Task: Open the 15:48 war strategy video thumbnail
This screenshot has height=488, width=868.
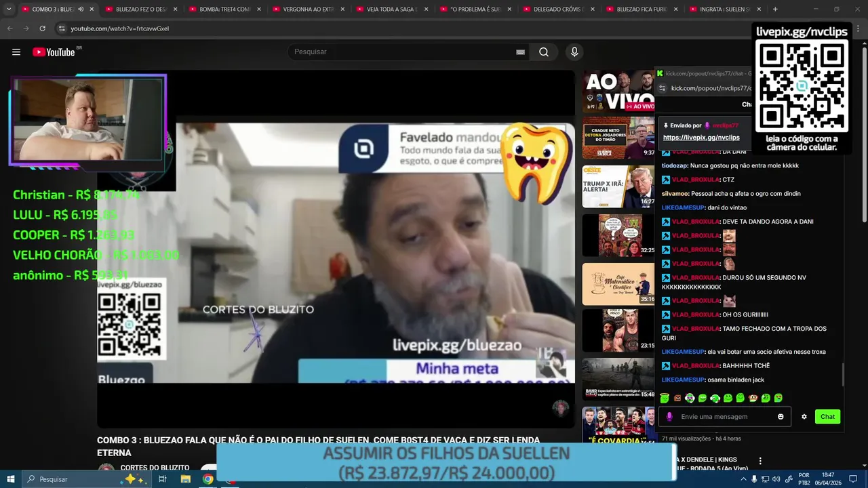Action: [618, 379]
